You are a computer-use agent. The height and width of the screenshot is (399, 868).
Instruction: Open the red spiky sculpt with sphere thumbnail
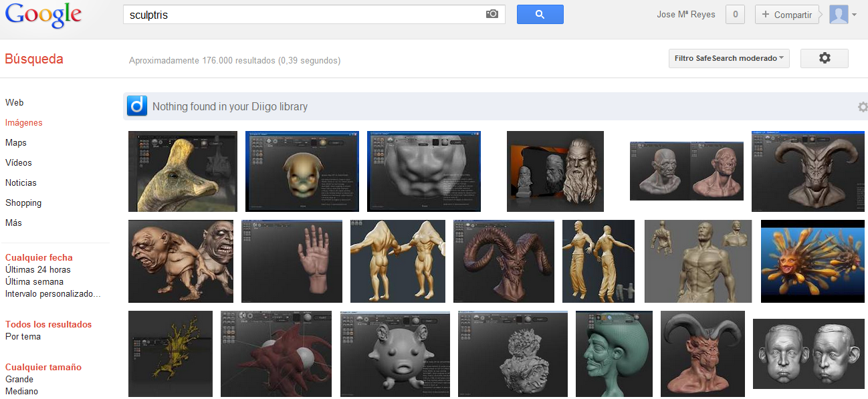pyautogui.click(x=276, y=354)
